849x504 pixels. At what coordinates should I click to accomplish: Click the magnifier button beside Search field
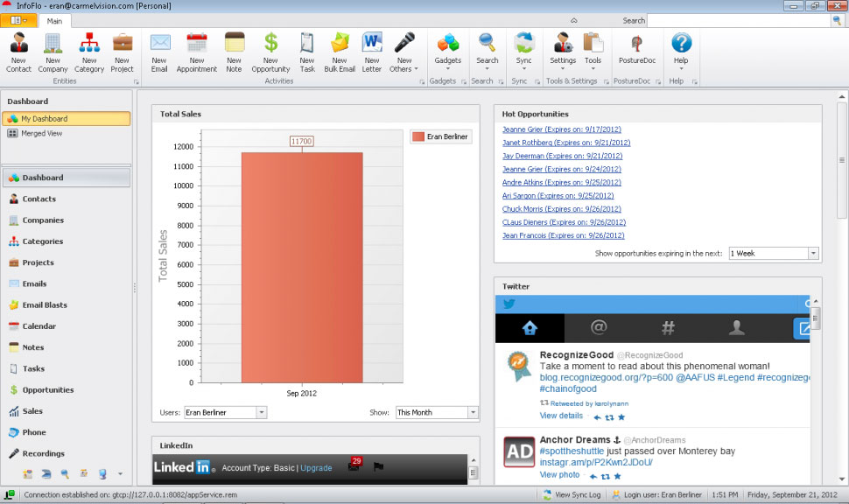(x=838, y=21)
